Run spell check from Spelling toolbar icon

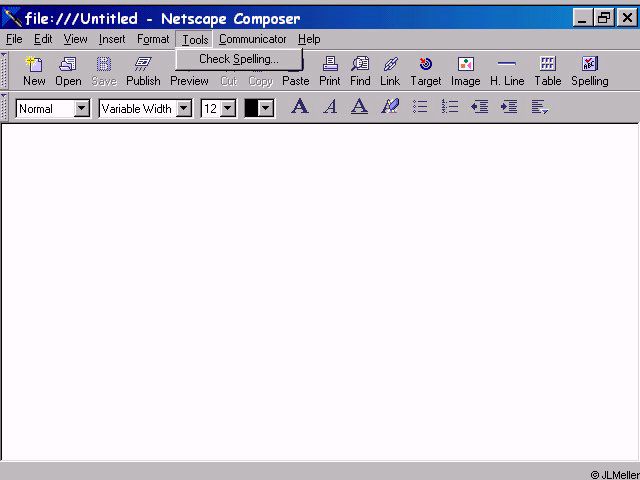590,71
